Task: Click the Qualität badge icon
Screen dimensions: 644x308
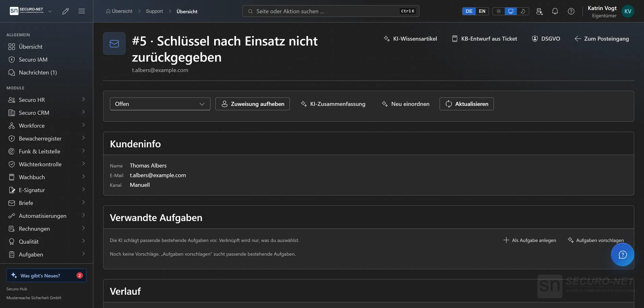Action: 12,242
